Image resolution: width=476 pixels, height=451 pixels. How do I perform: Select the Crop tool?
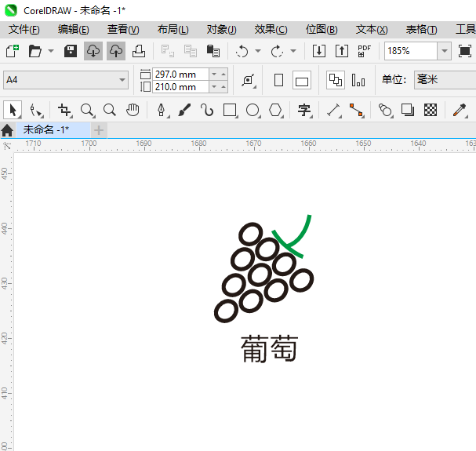point(64,110)
